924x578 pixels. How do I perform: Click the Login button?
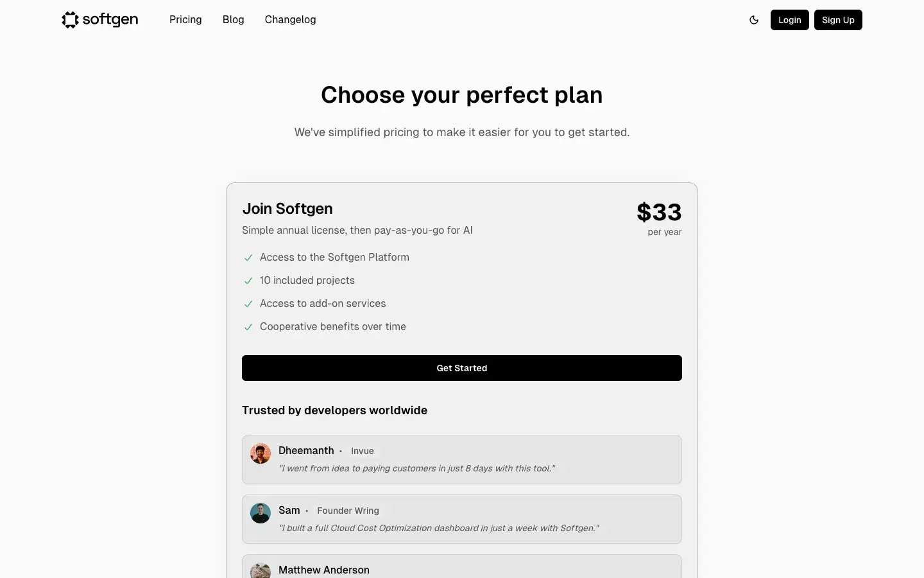click(789, 20)
